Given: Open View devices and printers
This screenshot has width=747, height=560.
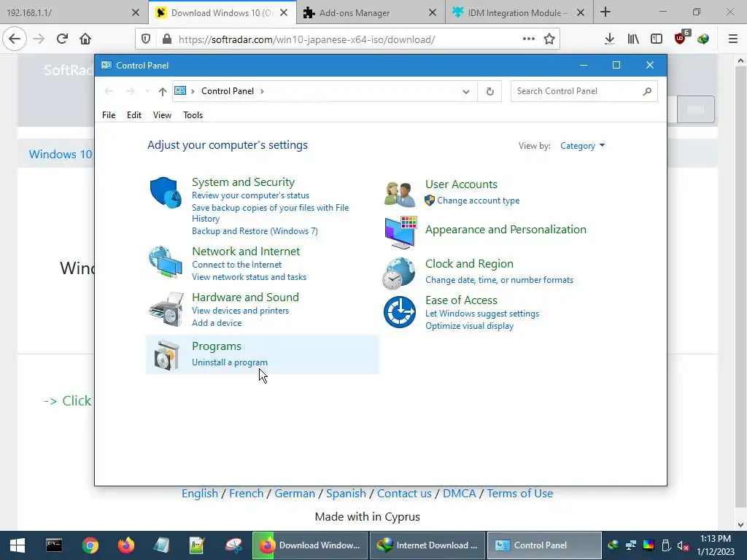Looking at the screenshot, I should [241, 311].
